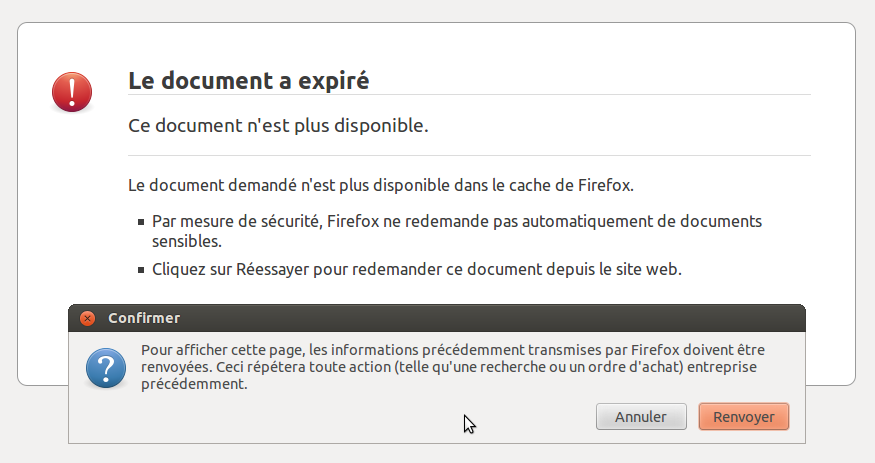Click the empty area left of Annuler
This screenshot has width=875, height=463.
pos(335,418)
